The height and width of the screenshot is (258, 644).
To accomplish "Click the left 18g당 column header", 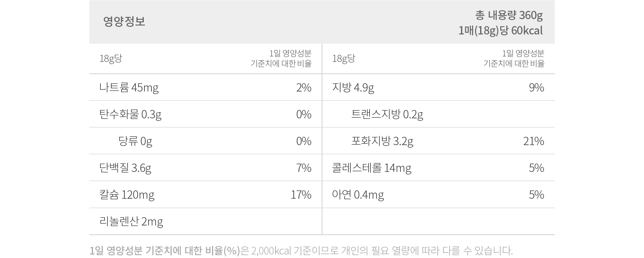I will [x=111, y=59].
